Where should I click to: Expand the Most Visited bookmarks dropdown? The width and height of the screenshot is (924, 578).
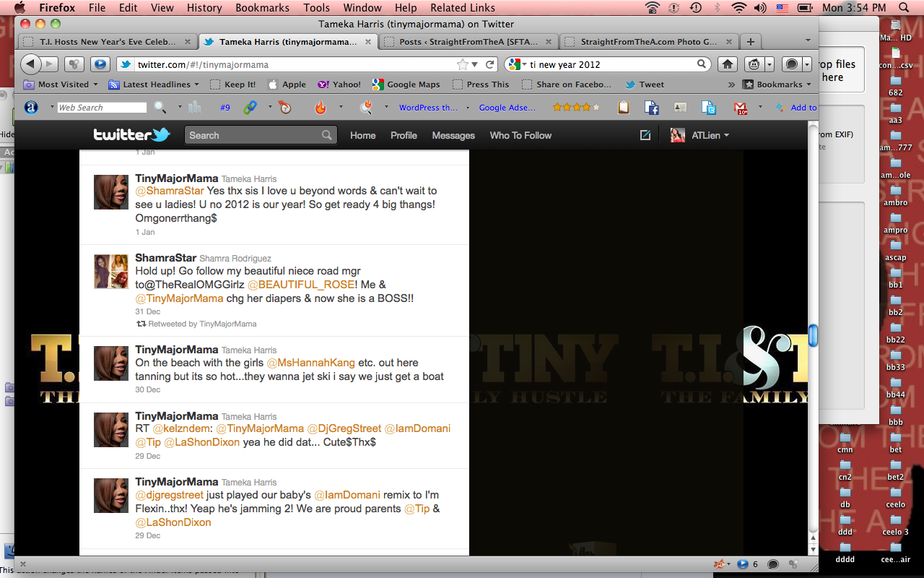(x=61, y=85)
